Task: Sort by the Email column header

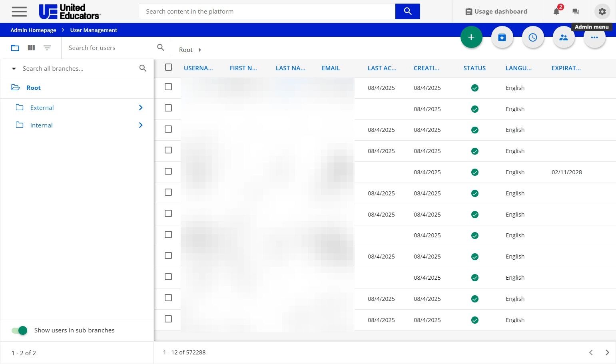Action: coord(331,68)
